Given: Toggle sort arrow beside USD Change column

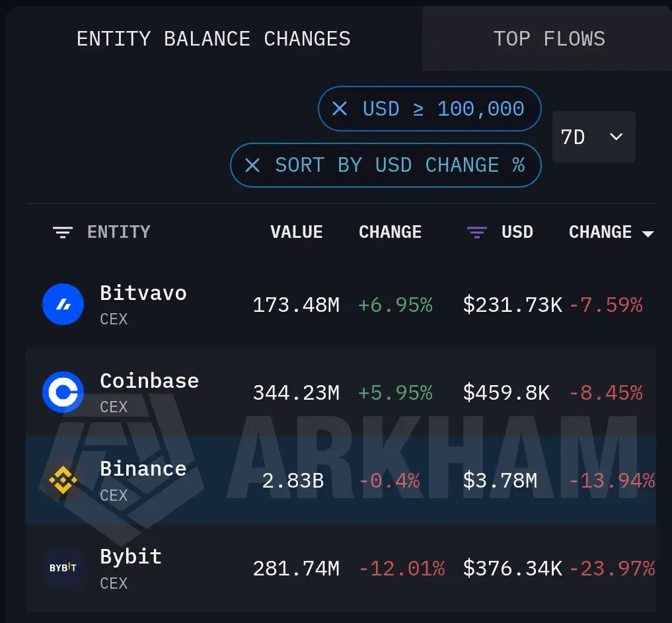Looking at the screenshot, I should coord(648,233).
